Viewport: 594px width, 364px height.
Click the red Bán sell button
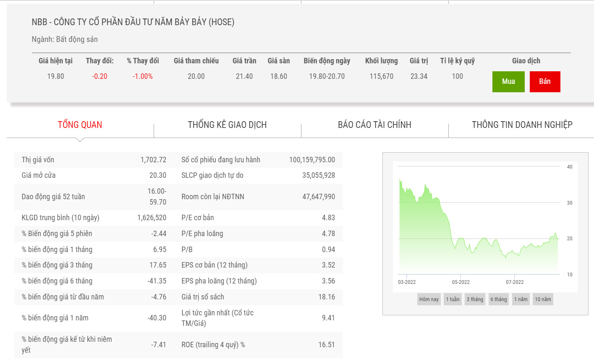[544, 81]
